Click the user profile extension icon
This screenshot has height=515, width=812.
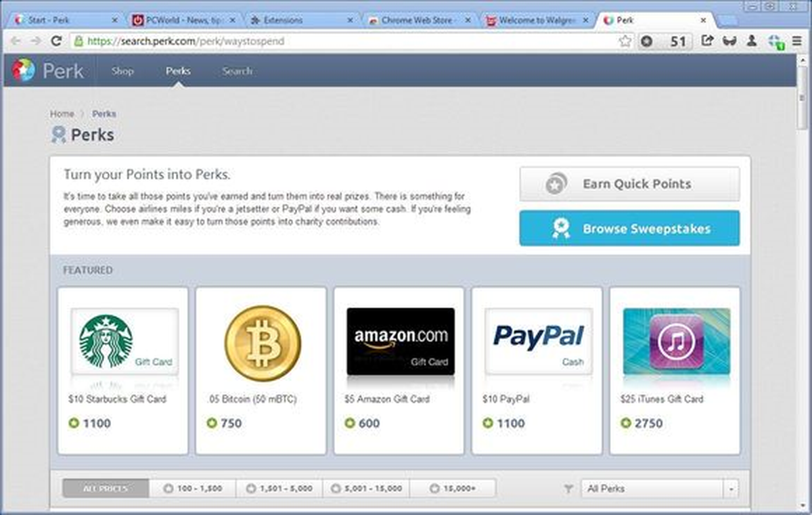coord(752,41)
